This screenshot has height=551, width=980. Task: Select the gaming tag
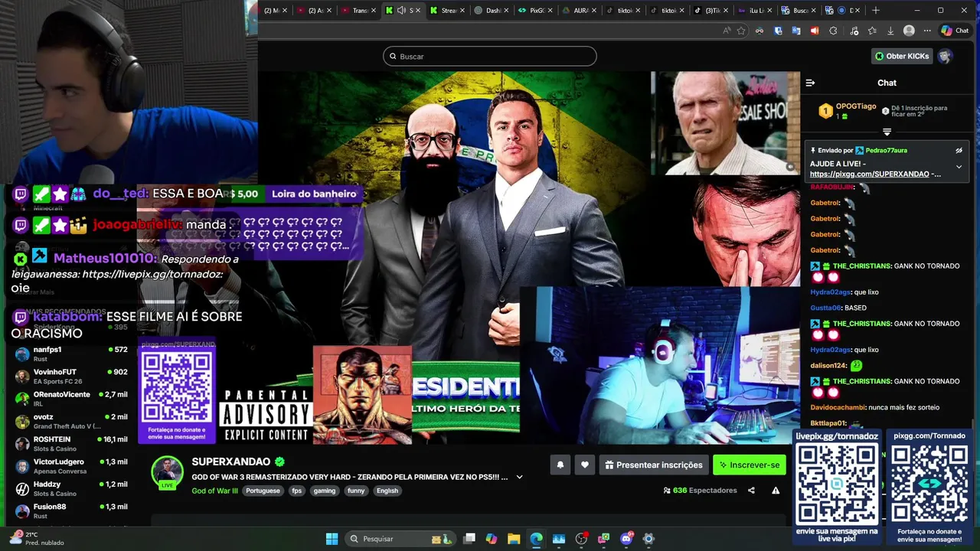(325, 491)
